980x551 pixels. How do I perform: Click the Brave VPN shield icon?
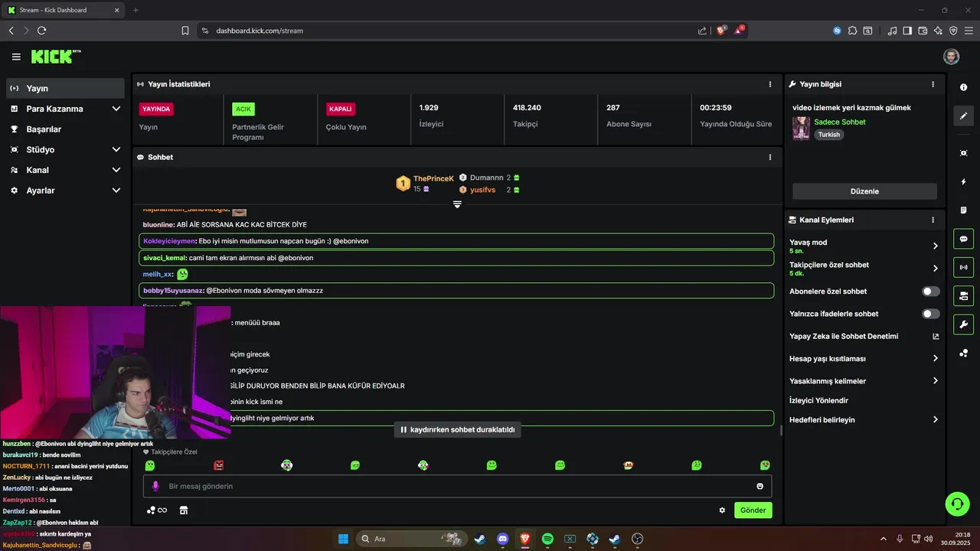(953, 31)
